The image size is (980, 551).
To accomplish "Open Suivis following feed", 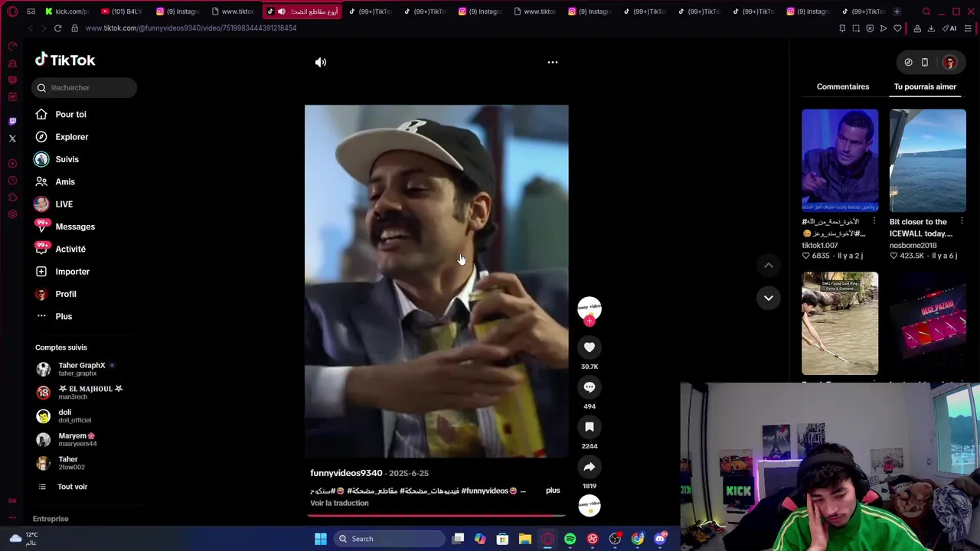I will click(67, 159).
